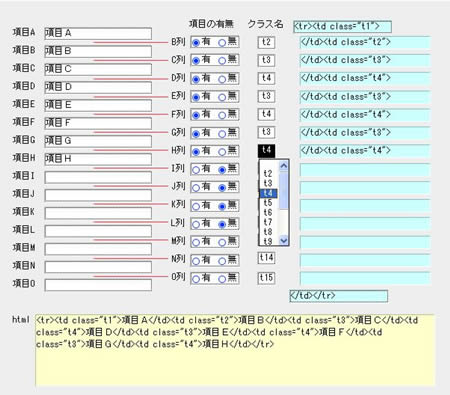Pick t9 at the bottom of the list

pos(268,241)
